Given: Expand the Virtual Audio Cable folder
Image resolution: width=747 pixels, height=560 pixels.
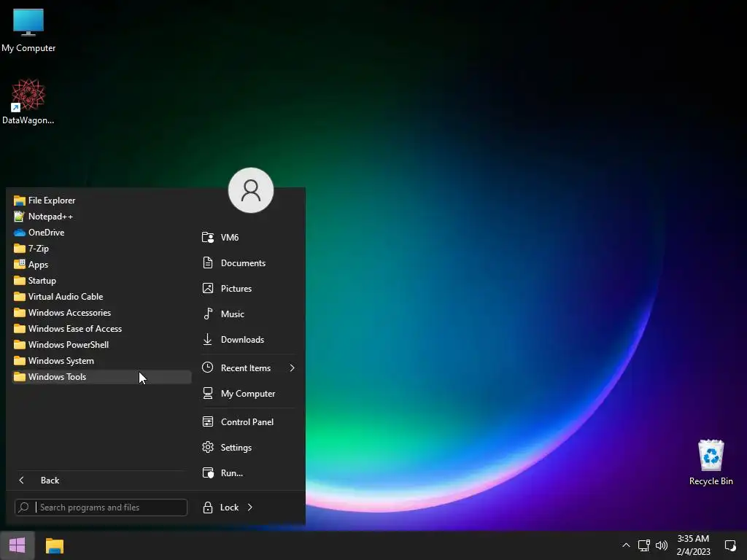Looking at the screenshot, I should click(101, 297).
